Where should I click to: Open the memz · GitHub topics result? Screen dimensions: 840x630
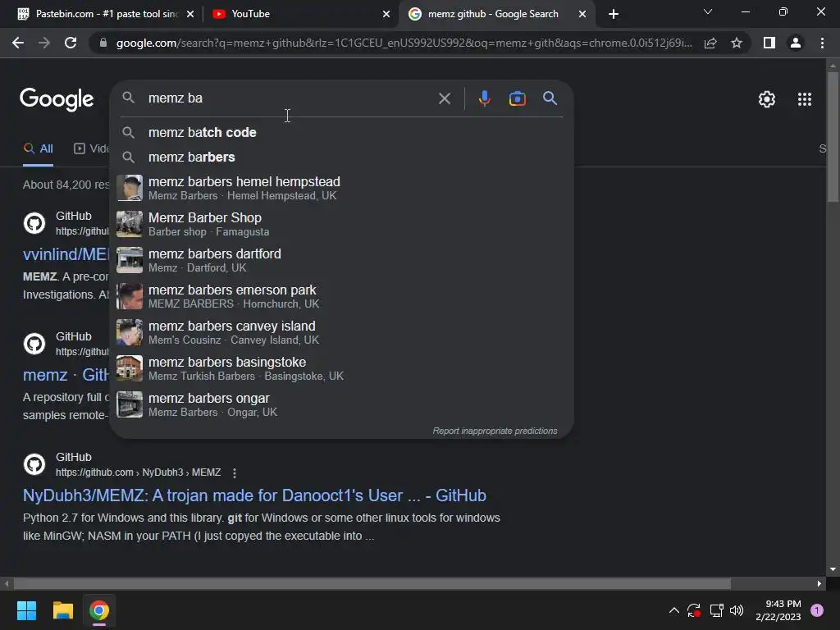click(66, 375)
